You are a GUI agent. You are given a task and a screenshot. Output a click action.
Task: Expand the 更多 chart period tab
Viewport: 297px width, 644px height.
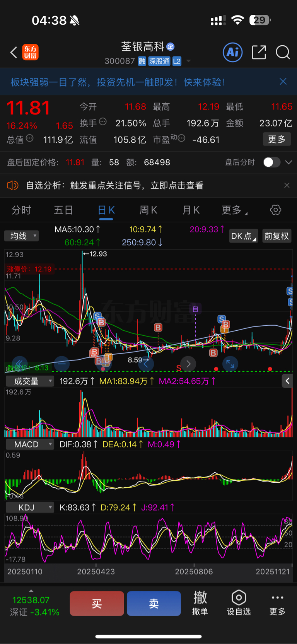234,210
